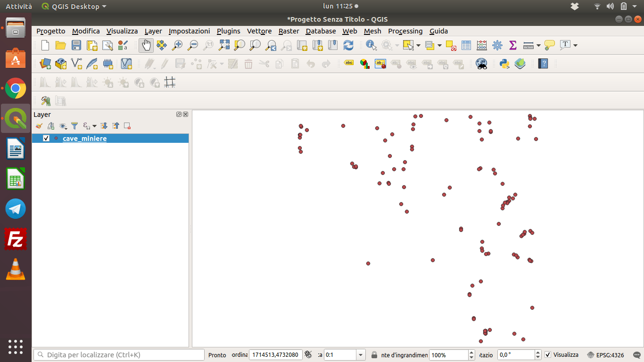Open the scale dropdown in status bar
Image resolution: width=644 pixels, height=362 pixels.
(x=360, y=354)
